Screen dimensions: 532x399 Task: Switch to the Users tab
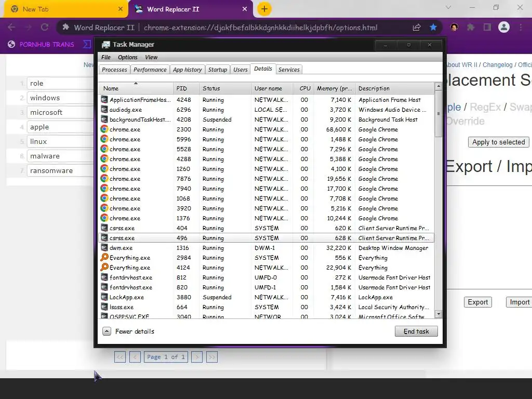pos(241,70)
